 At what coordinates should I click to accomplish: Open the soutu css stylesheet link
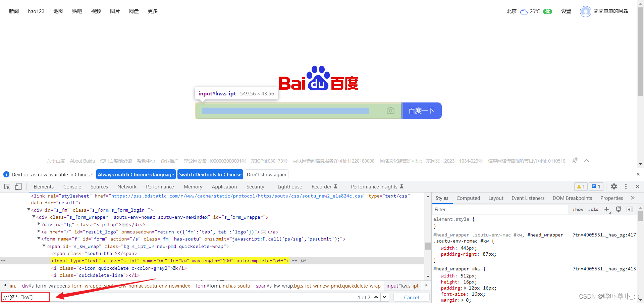(237, 196)
